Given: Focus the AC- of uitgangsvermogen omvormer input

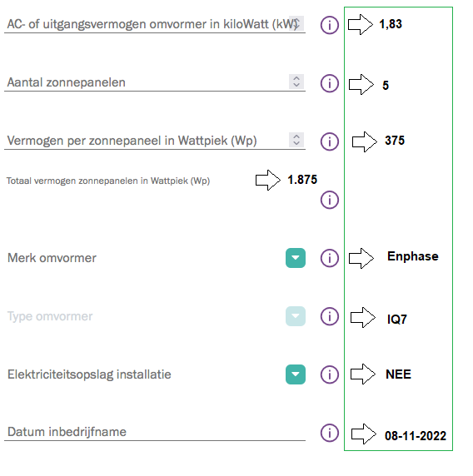Looking at the screenshot, I should coord(155,24).
